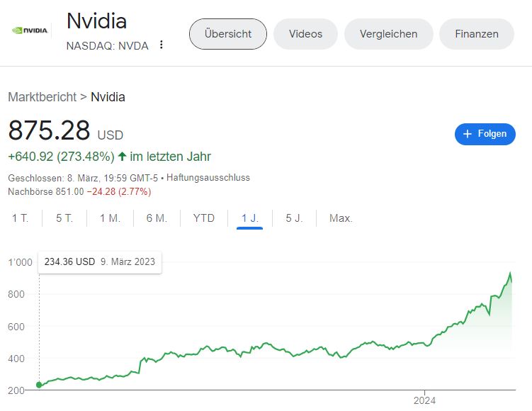Select the 5 J. time range
The height and width of the screenshot is (411, 532).
(x=294, y=218)
